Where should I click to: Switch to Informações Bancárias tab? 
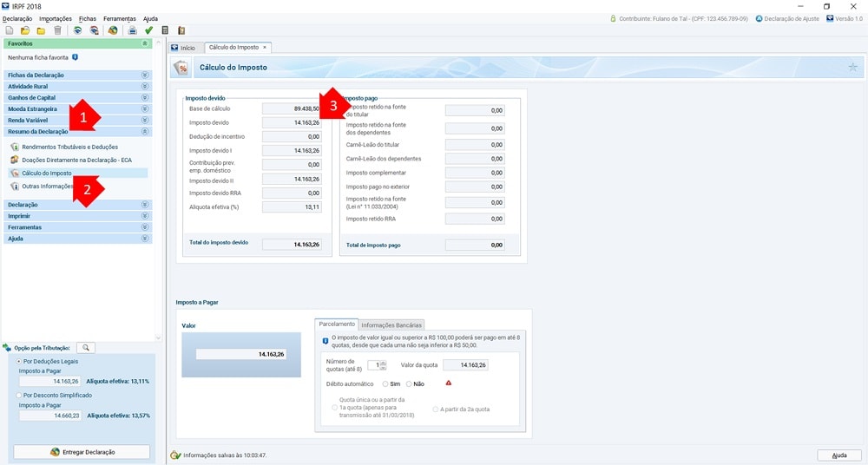[x=391, y=325]
